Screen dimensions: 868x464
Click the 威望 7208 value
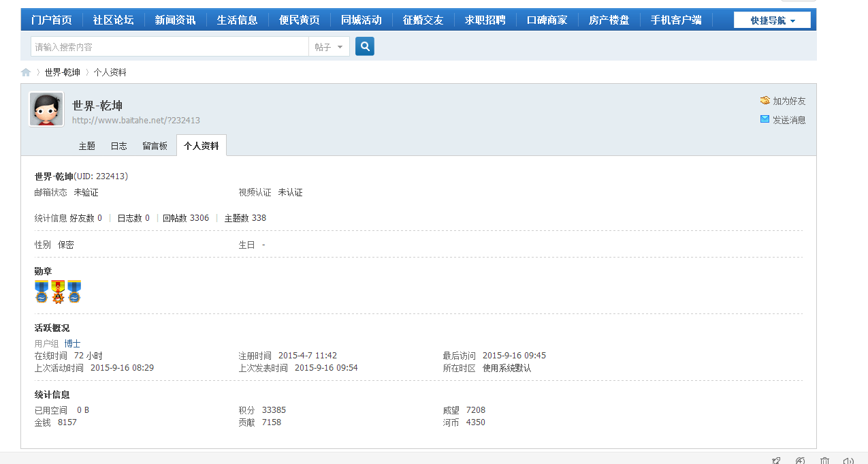(x=475, y=410)
